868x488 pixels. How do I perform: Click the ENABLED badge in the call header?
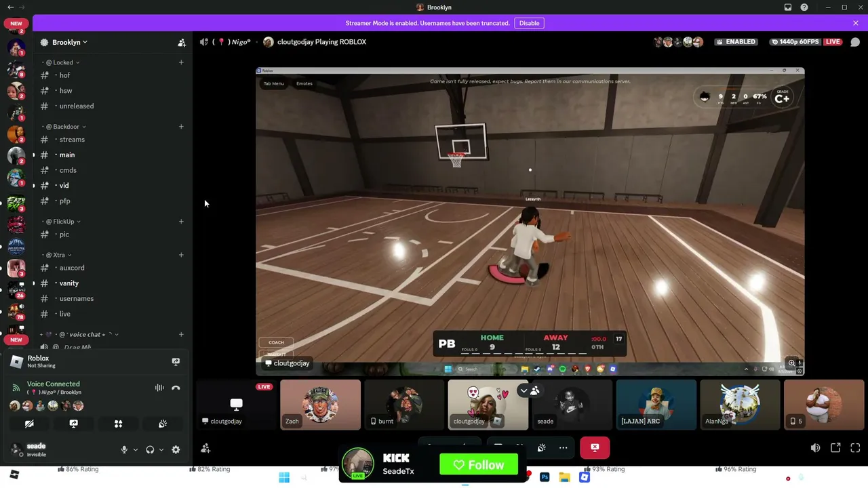[x=735, y=42]
